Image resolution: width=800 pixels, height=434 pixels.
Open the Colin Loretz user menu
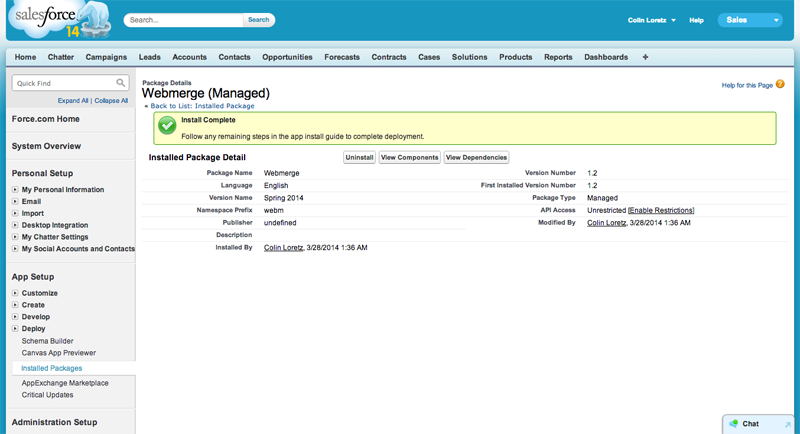tap(652, 20)
